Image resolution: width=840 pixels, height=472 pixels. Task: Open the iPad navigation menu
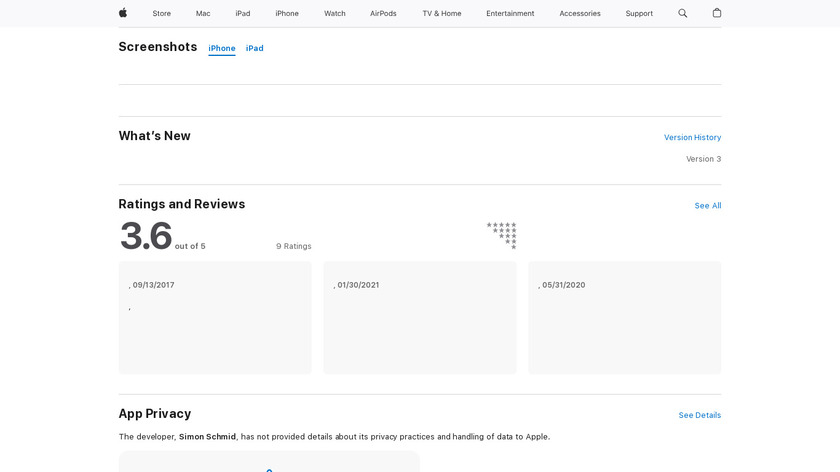point(243,13)
